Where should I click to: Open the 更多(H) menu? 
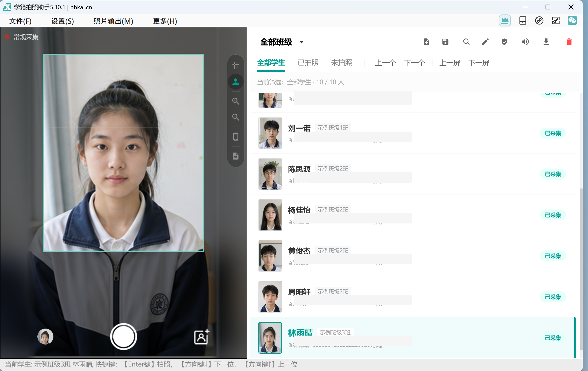click(x=165, y=21)
